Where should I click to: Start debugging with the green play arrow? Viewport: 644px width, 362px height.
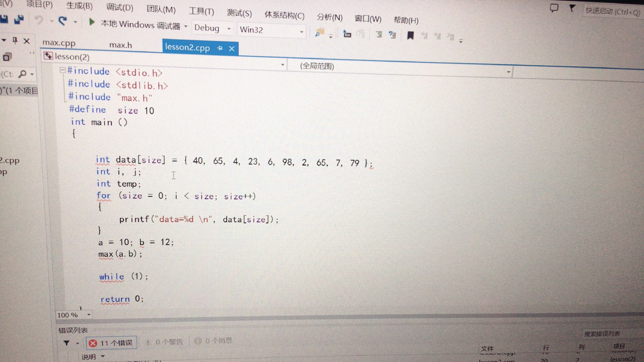91,22
